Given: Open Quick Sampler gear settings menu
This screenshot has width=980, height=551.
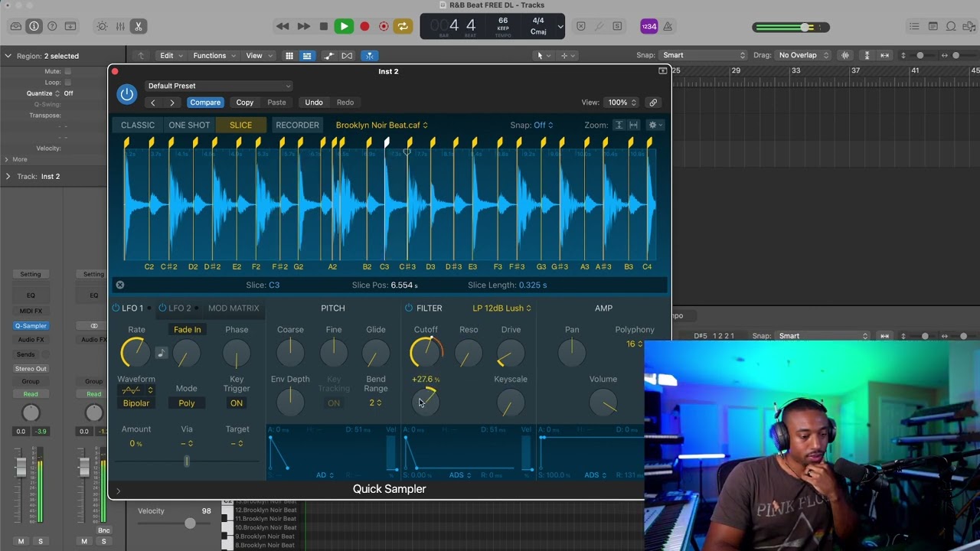Looking at the screenshot, I should click(654, 125).
